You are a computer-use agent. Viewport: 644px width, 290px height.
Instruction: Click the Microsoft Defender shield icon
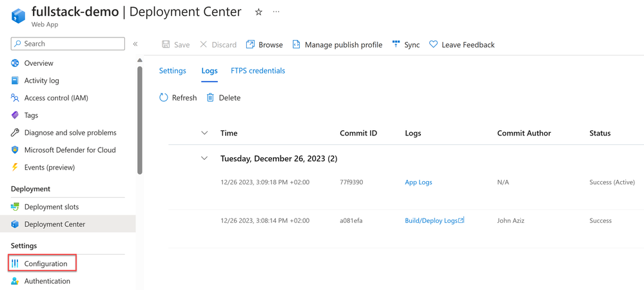click(x=15, y=150)
